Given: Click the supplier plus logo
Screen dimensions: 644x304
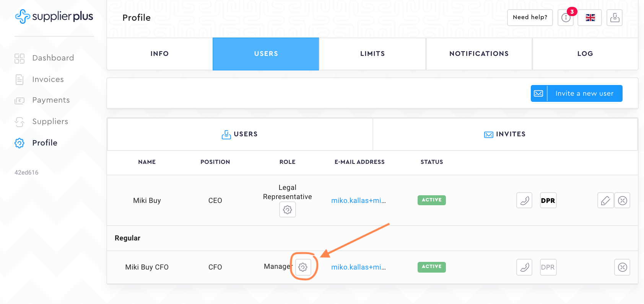Looking at the screenshot, I should point(54,16).
